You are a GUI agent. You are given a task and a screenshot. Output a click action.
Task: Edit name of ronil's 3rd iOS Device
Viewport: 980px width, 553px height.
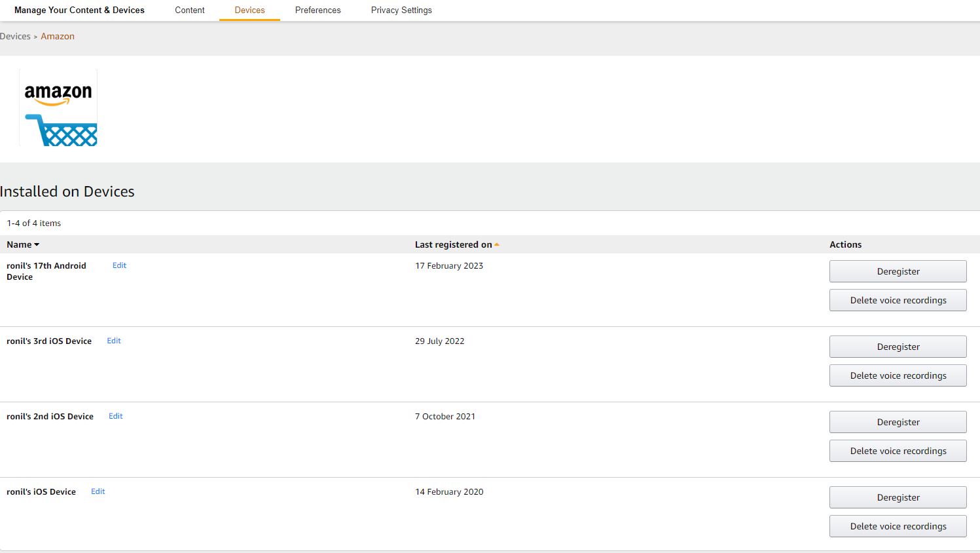(114, 341)
